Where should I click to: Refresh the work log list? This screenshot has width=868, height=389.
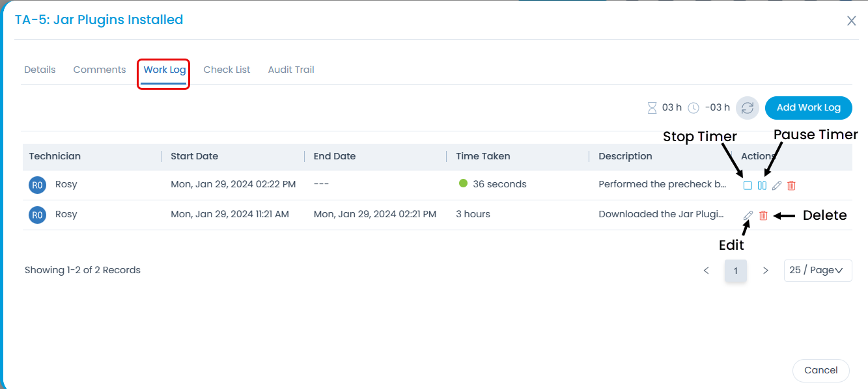(x=748, y=108)
